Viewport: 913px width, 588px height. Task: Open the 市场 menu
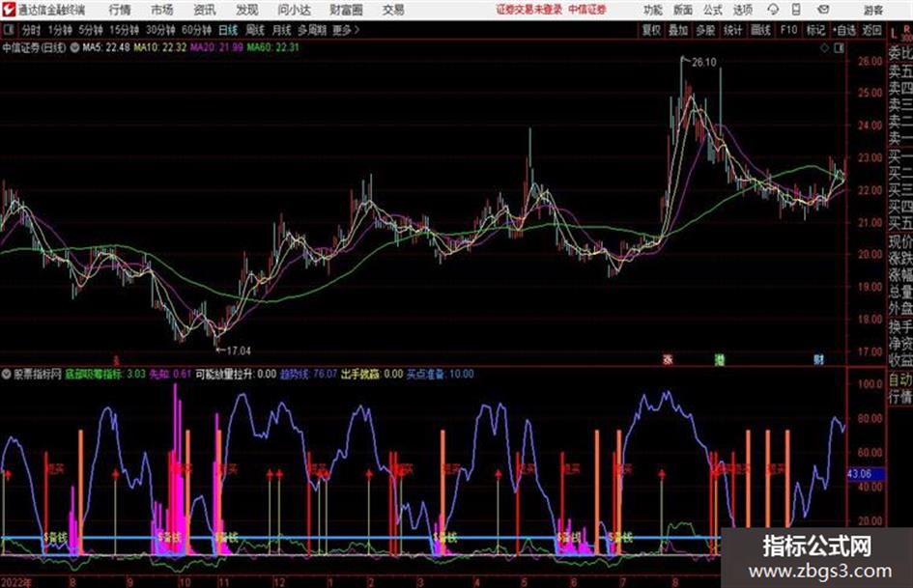click(162, 10)
